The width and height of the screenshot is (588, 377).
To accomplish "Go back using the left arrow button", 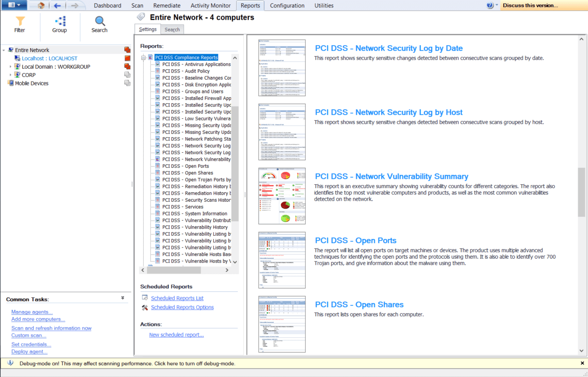I will tap(57, 6).
